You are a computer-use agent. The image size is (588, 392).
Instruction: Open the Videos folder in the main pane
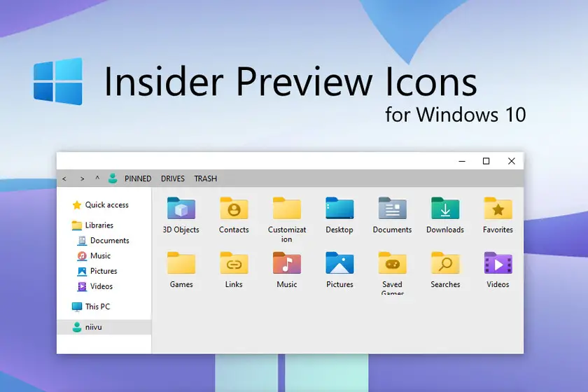pos(498,263)
